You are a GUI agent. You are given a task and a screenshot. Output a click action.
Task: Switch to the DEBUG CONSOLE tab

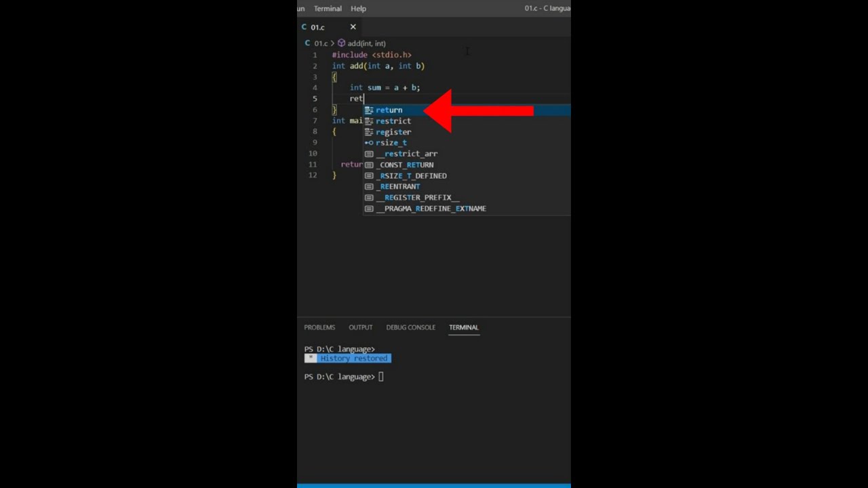click(x=410, y=327)
